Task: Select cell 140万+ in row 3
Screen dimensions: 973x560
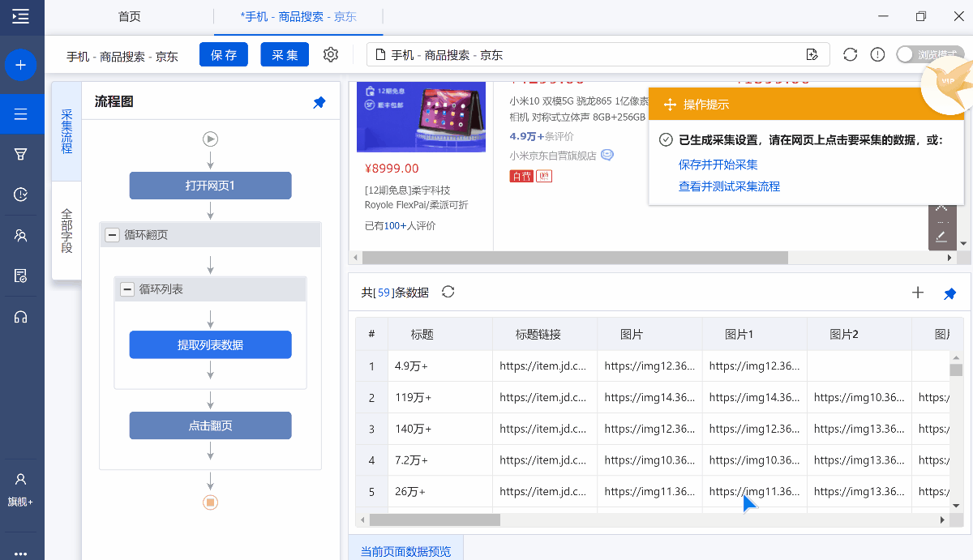Action: point(439,429)
